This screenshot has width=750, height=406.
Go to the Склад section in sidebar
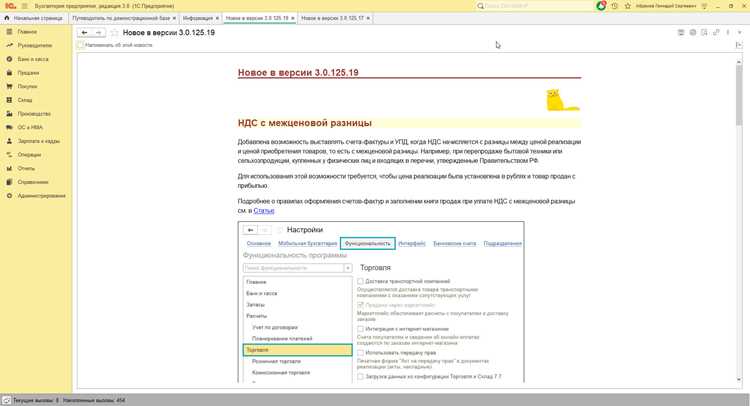tap(24, 100)
